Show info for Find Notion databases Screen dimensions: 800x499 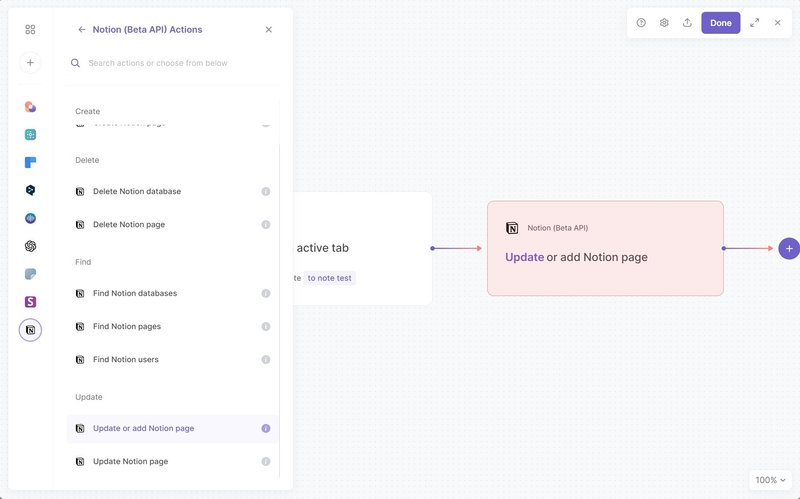pos(266,293)
